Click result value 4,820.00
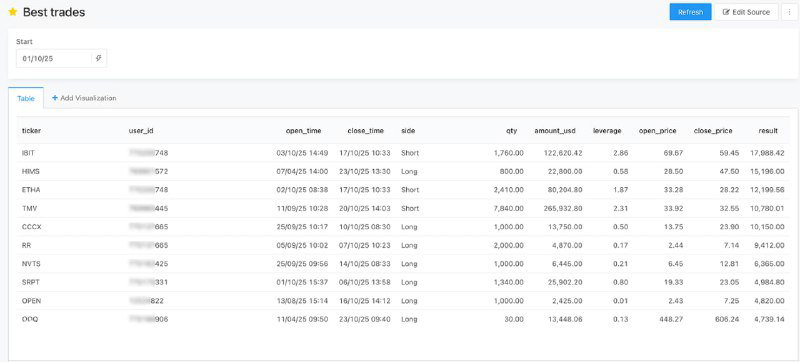Image resolution: width=800 pixels, height=362 pixels. (769, 301)
